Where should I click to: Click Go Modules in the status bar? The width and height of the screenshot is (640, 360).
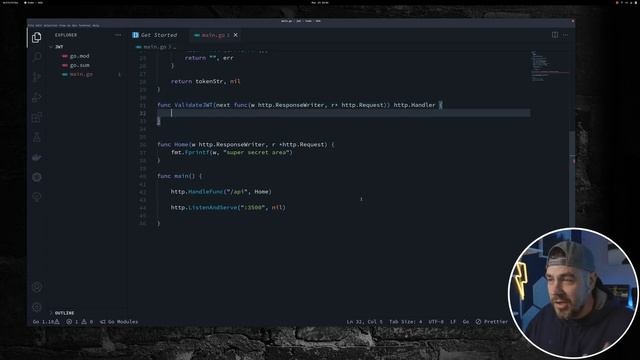[x=119, y=322]
